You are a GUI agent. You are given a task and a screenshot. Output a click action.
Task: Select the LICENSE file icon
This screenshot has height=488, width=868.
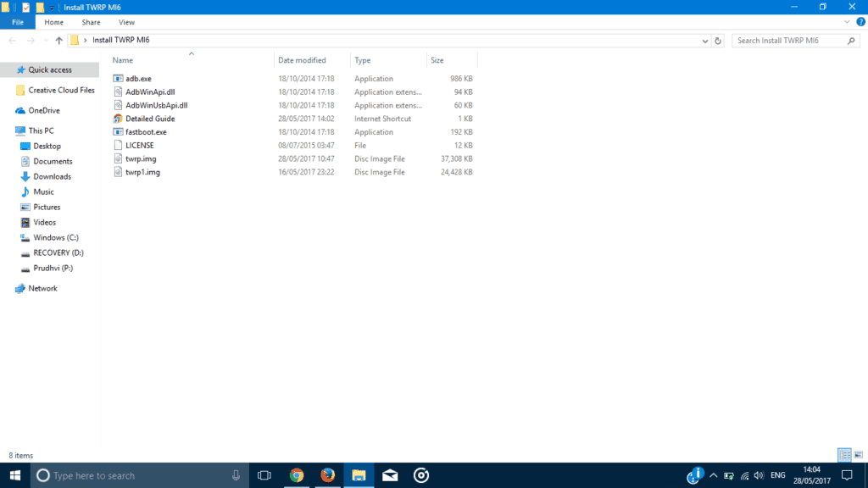point(118,145)
